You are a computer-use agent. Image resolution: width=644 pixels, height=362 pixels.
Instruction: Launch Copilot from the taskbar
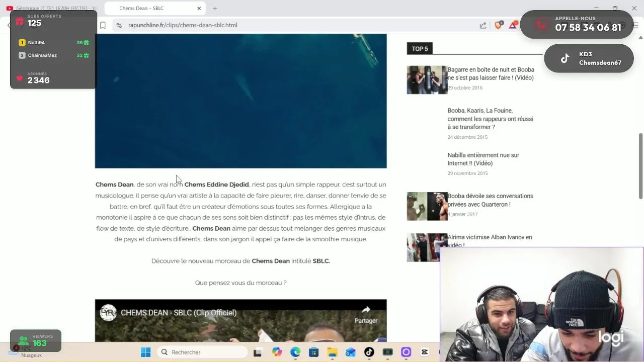click(277, 352)
